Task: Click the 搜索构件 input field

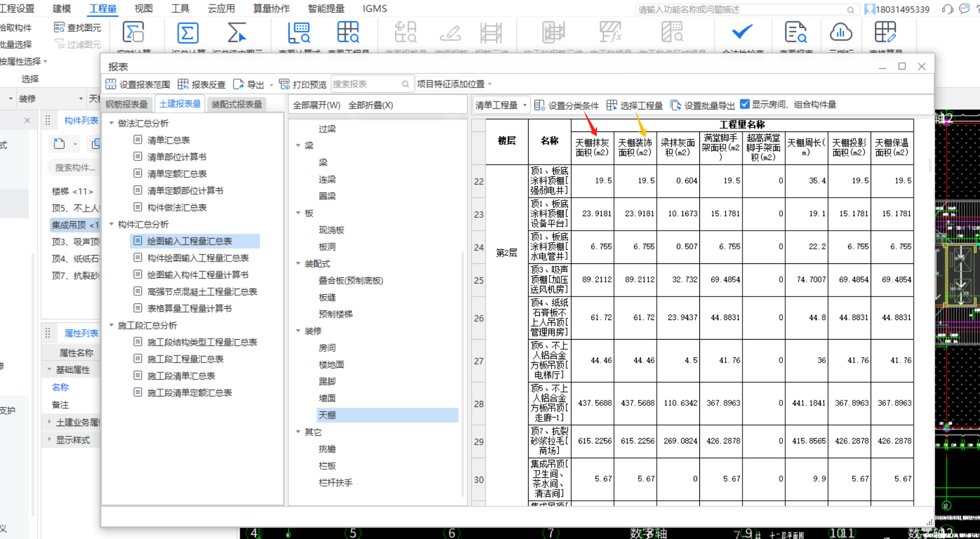Action: [x=75, y=167]
